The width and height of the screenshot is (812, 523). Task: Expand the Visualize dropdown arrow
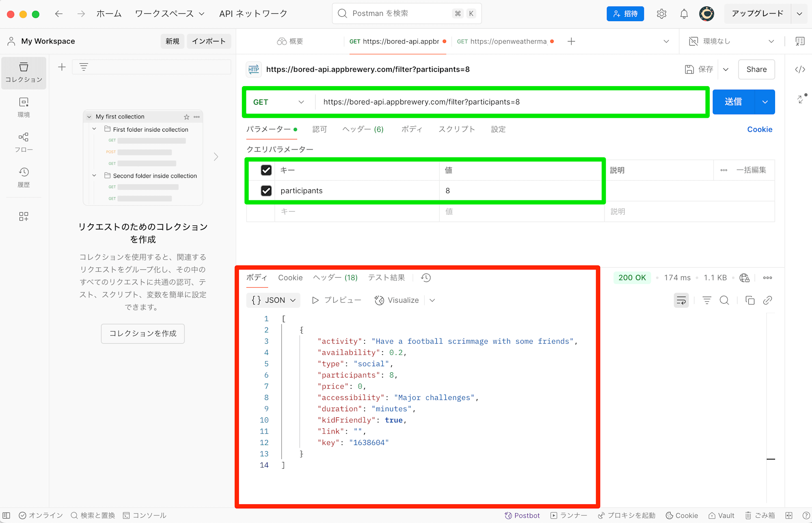(432, 300)
